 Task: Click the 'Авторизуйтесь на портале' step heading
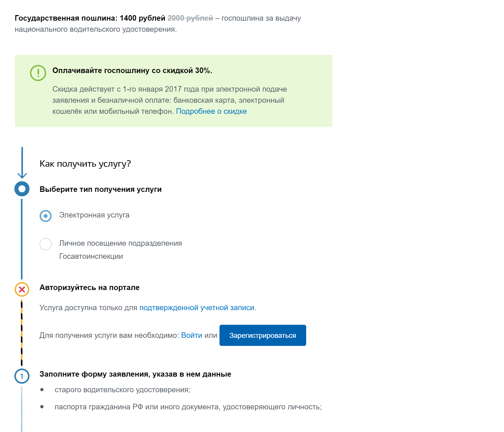tap(89, 287)
